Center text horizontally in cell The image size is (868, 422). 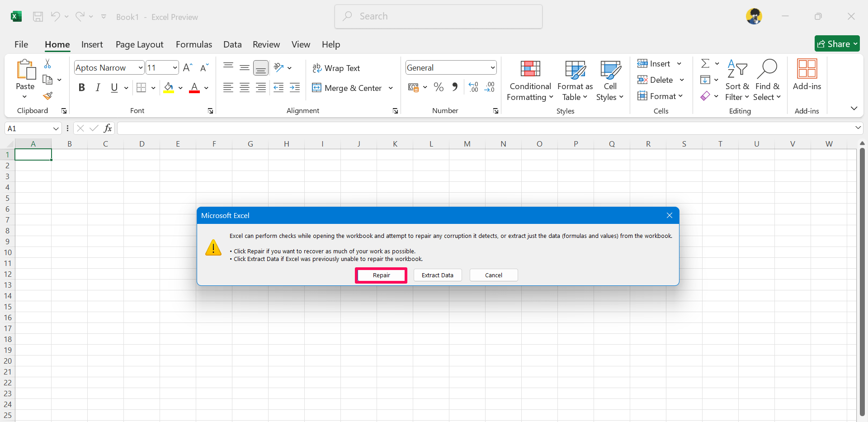245,88
